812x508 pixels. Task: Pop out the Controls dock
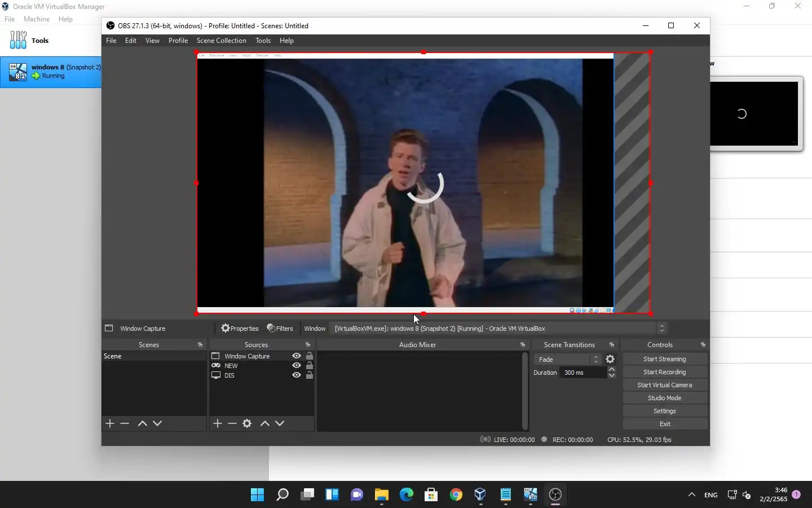(x=703, y=345)
